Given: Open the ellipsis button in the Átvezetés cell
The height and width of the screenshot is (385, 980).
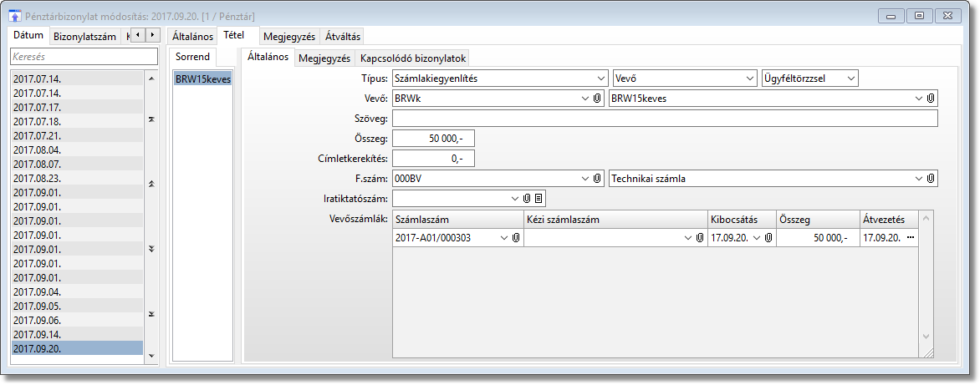Looking at the screenshot, I should coord(911,238).
